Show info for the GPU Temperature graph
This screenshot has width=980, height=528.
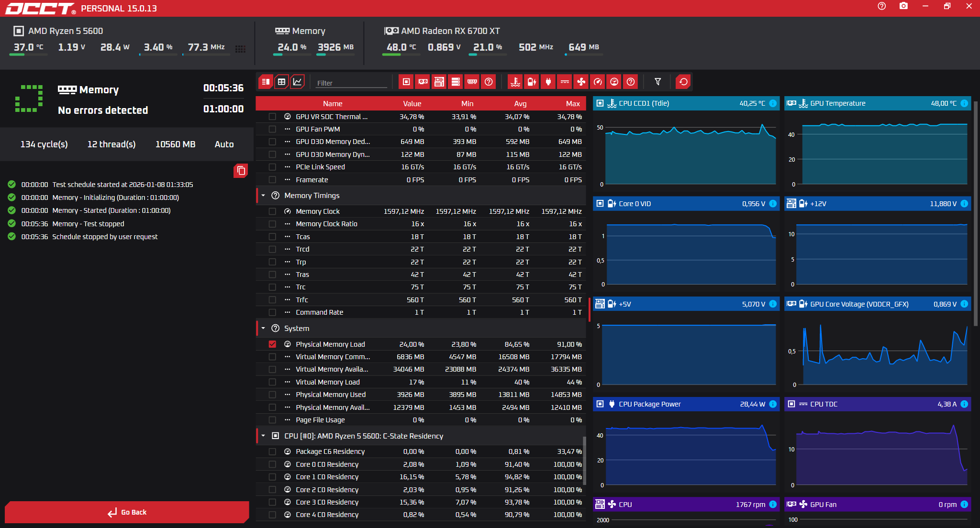[964, 103]
